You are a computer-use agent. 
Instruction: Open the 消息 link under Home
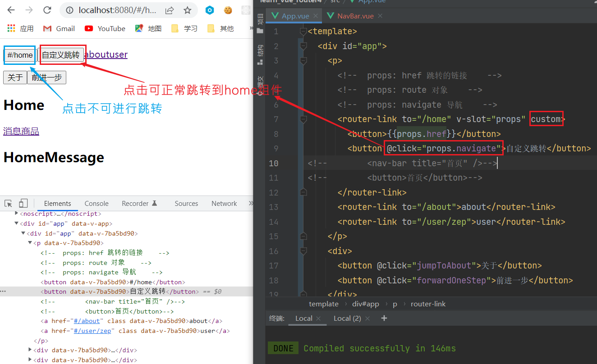tap(12, 131)
